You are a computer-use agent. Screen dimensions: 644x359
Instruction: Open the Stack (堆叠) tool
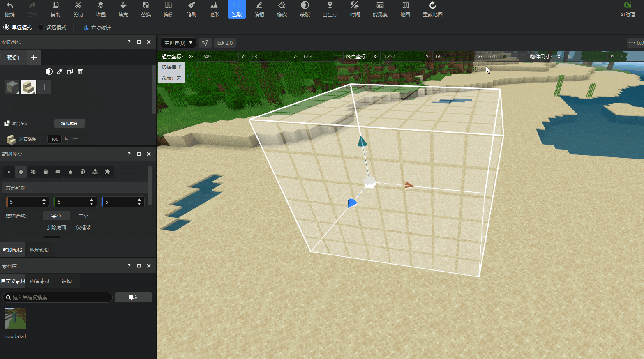[x=101, y=9]
